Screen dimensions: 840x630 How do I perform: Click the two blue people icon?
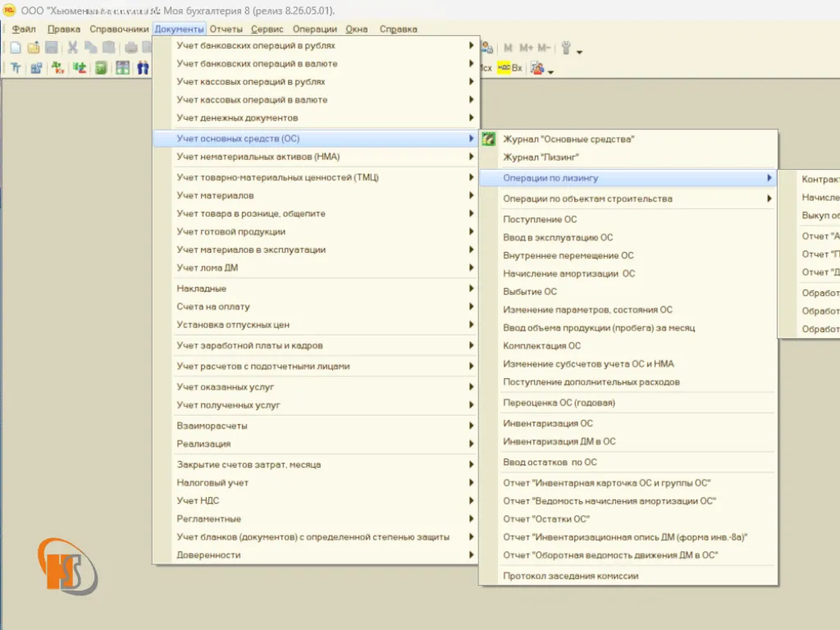tap(143, 68)
